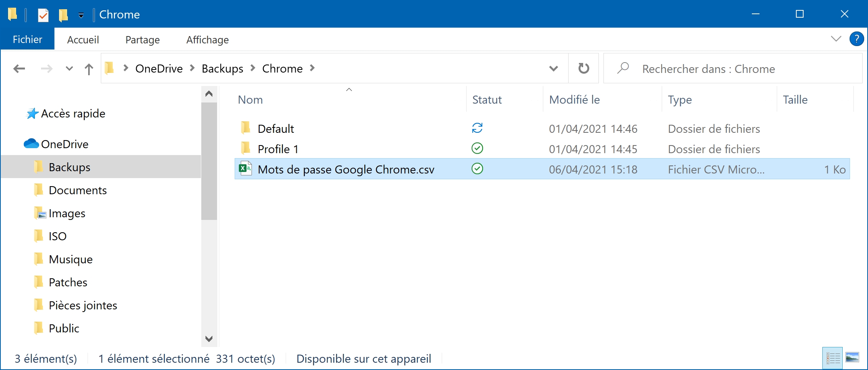Open the recent locations dropdown

[69, 69]
